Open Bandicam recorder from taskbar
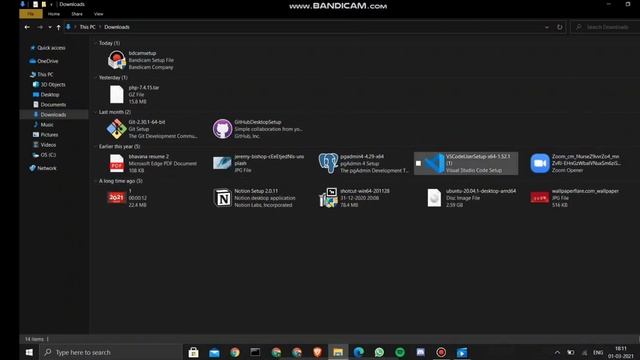The height and width of the screenshot is (360, 640). pos(441,352)
